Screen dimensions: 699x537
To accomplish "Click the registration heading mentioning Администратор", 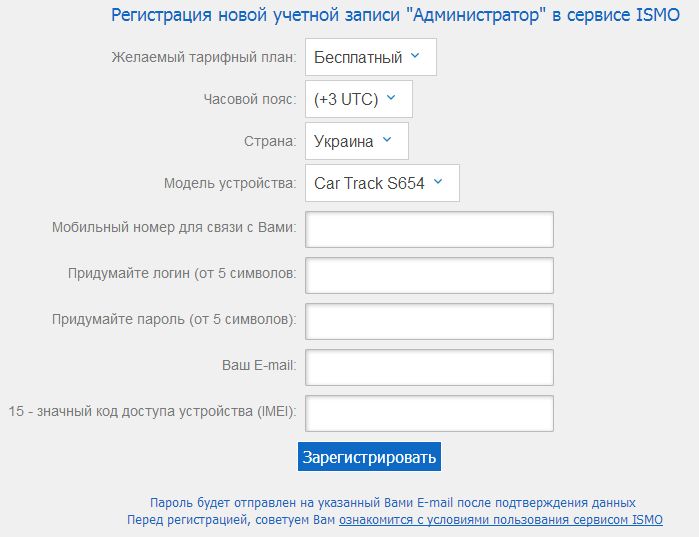I will pyautogui.click(x=396, y=15).
